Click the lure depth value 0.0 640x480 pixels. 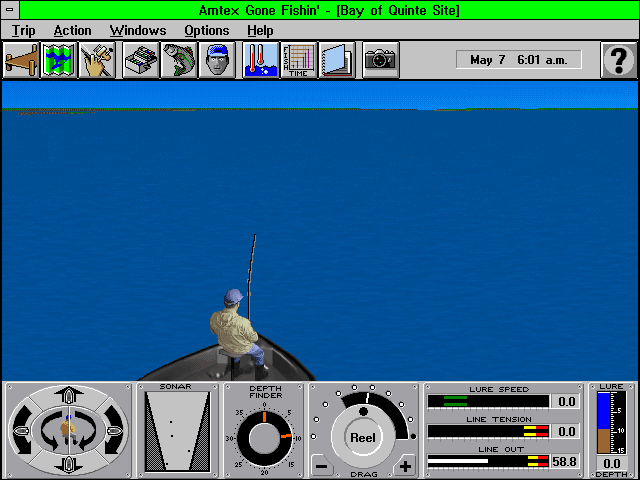coord(611,464)
